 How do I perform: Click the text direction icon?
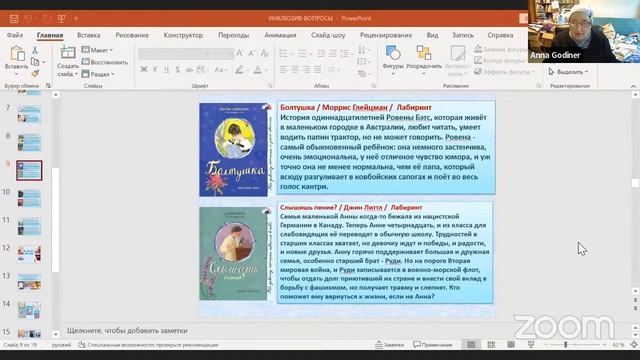coord(362,50)
